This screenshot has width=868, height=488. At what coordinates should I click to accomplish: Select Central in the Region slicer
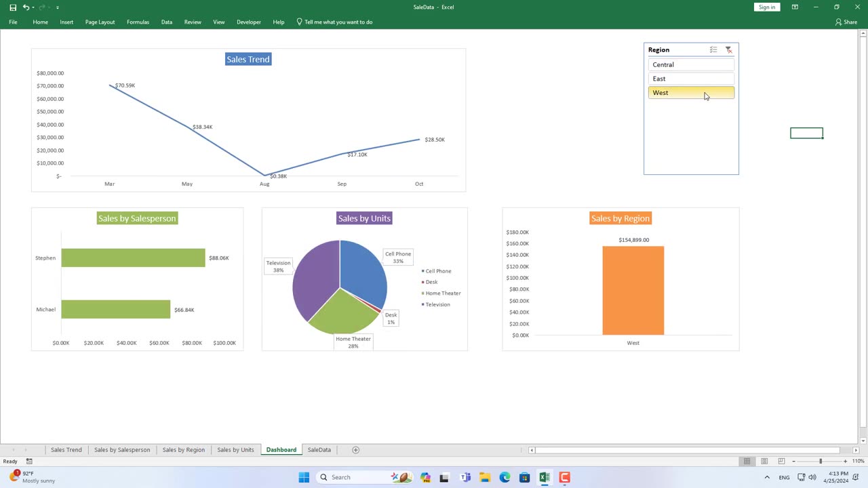[691, 64]
